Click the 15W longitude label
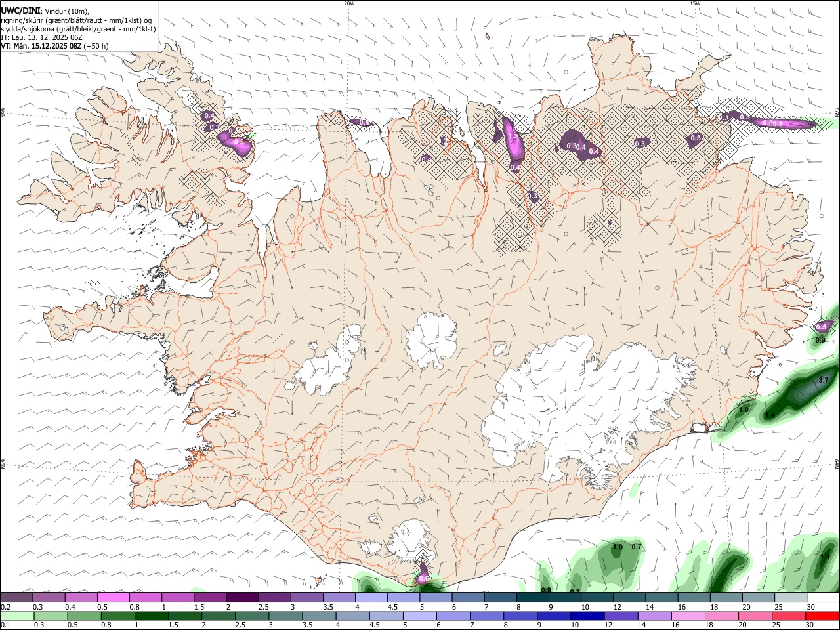 pyautogui.click(x=695, y=3)
